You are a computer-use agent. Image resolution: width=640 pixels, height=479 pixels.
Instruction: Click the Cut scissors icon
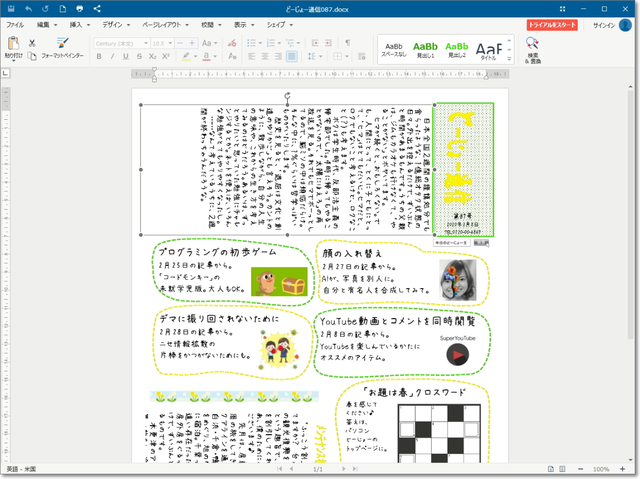click(x=33, y=43)
